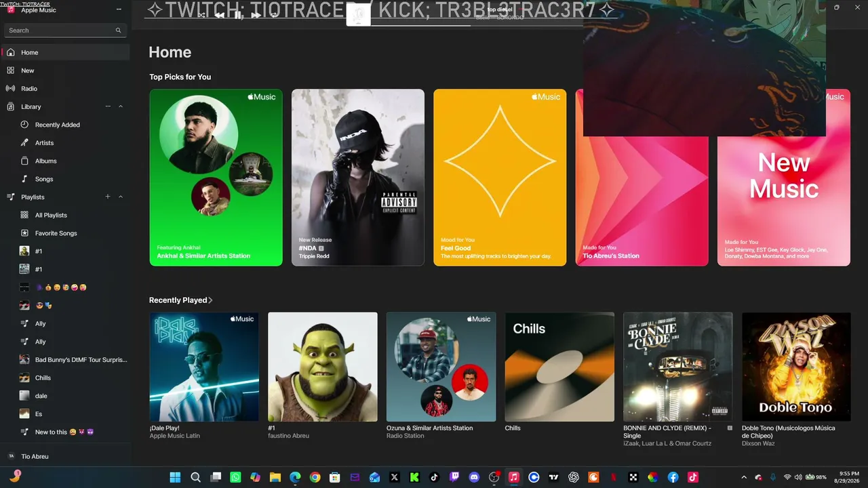This screenshot has height=488, width=868.
Task: Click the Apple Music app logo
Action: (11, 9)
